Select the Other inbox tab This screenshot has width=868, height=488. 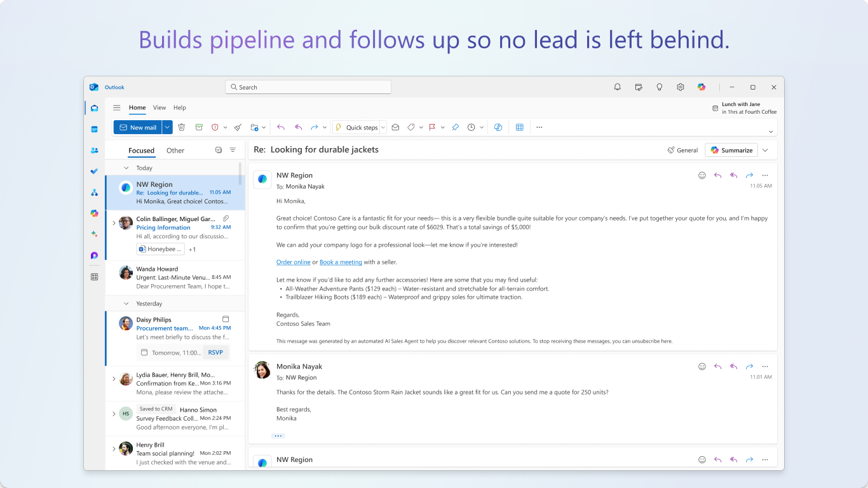175,151
